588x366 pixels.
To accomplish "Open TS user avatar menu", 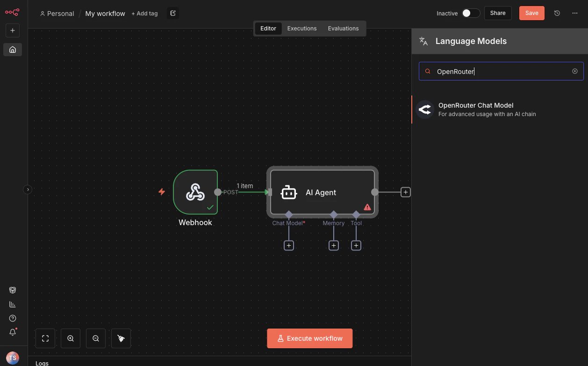I will [13, 358].
